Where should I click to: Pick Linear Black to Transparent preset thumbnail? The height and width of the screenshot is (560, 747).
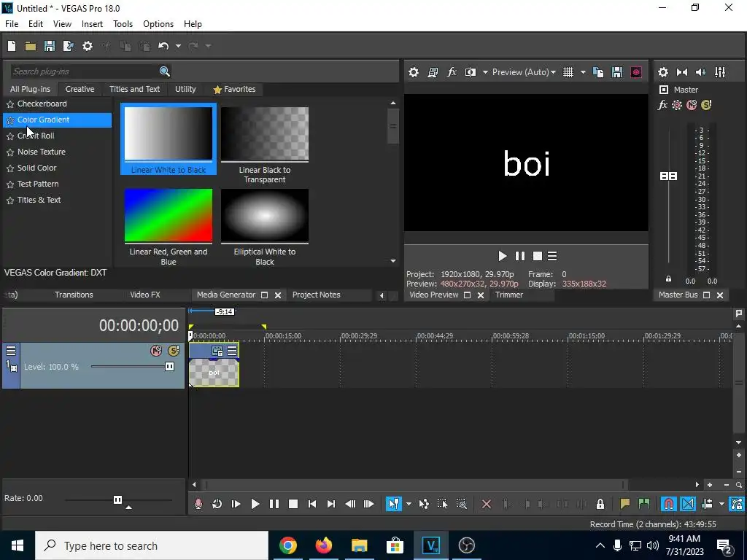point(264,134)
